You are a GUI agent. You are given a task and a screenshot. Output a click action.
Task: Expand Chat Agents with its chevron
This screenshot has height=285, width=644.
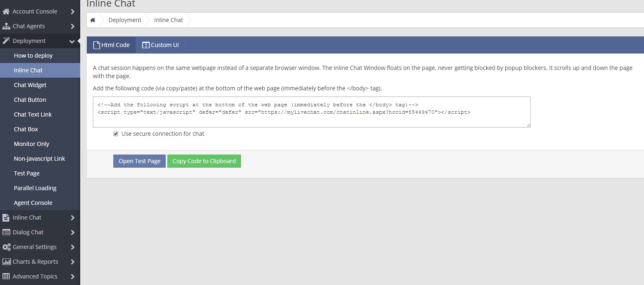point(72,26)
